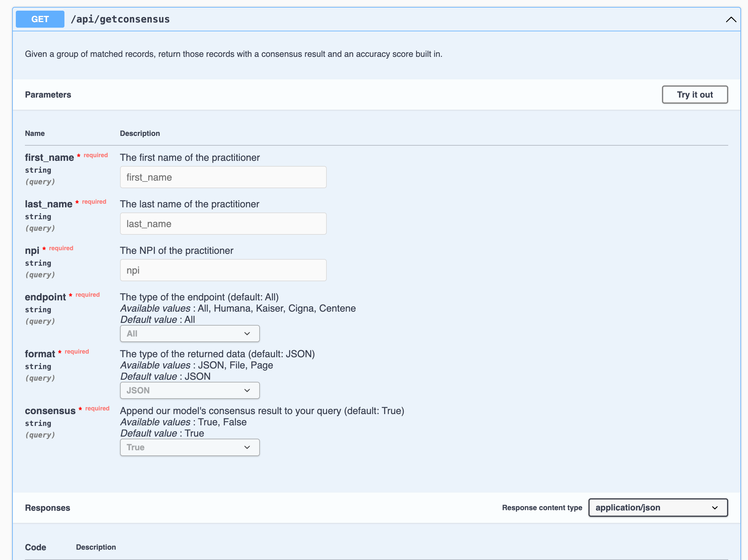Click the Try it out button
Screen dimensions: 748x560
tap(696, 94)
